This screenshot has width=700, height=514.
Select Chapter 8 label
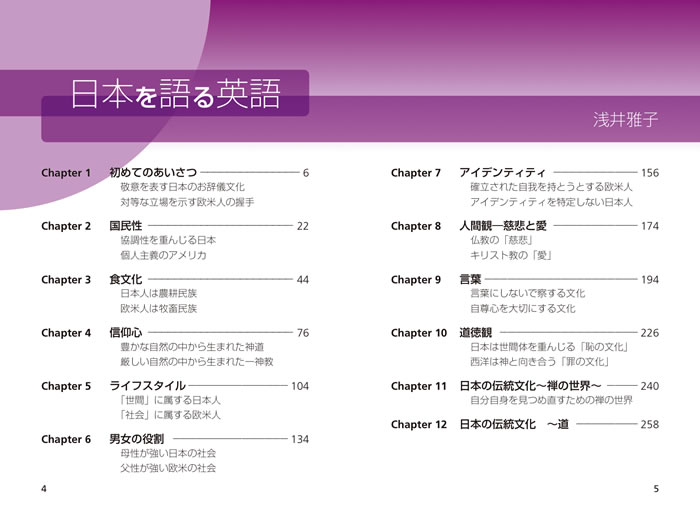click(x=416, y=226)
